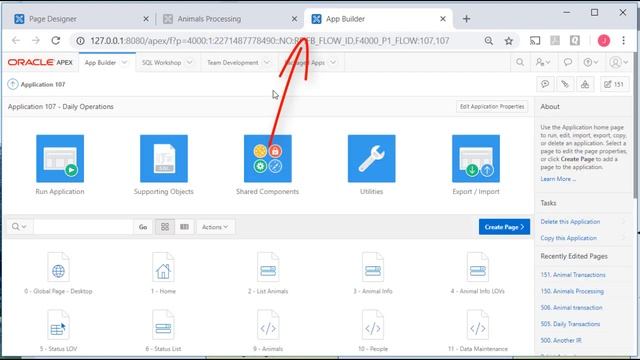Click the edit page 151 button
The image size is (640, 360).
614,84
